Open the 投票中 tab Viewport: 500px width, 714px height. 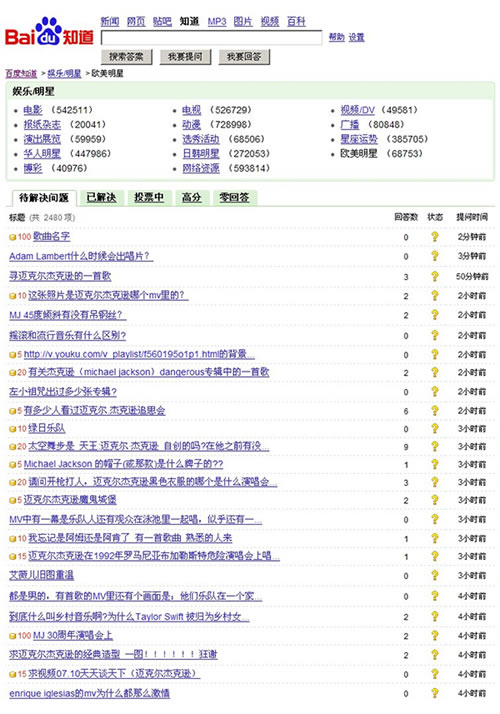tap(149, 198)
